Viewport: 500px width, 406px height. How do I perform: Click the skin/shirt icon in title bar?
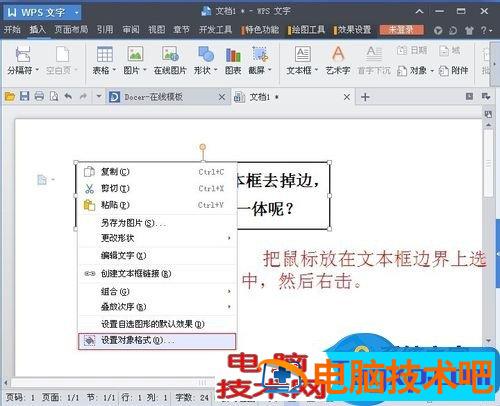click(469, 30)
